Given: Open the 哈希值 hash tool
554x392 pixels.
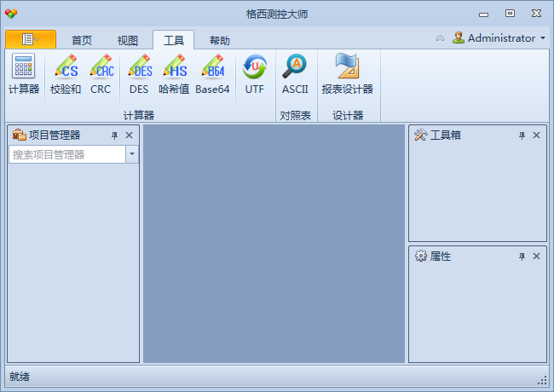Looking at the screenshot, I should [x=174, y=74].
